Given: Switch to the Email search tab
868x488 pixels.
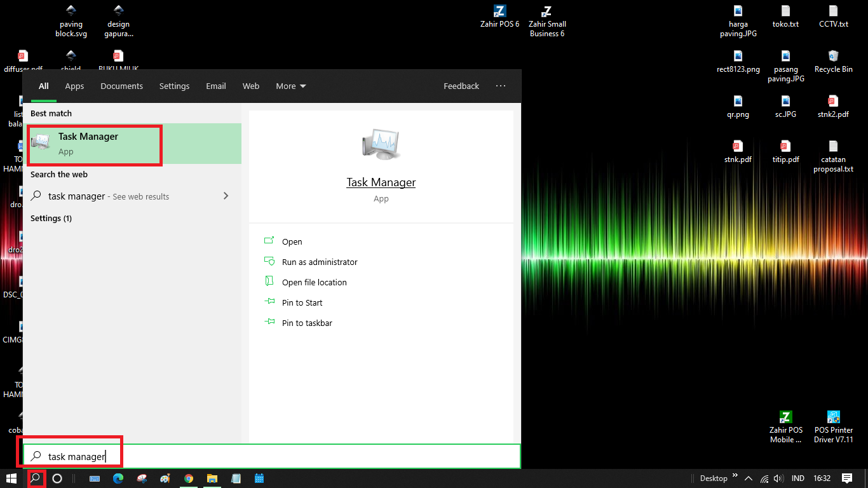Looking at the screenshot, I should point(216,86).
